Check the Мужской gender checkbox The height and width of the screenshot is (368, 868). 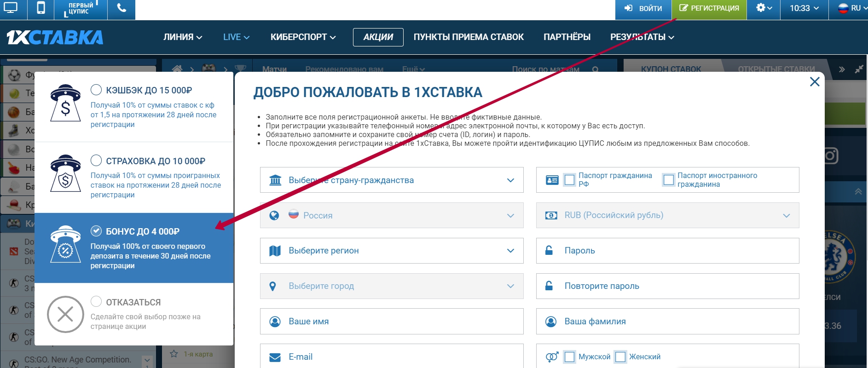pos(569,357)
